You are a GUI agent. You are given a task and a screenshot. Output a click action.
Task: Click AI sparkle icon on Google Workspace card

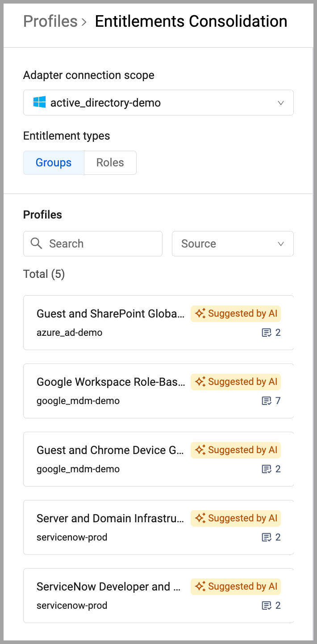[200, 382]
